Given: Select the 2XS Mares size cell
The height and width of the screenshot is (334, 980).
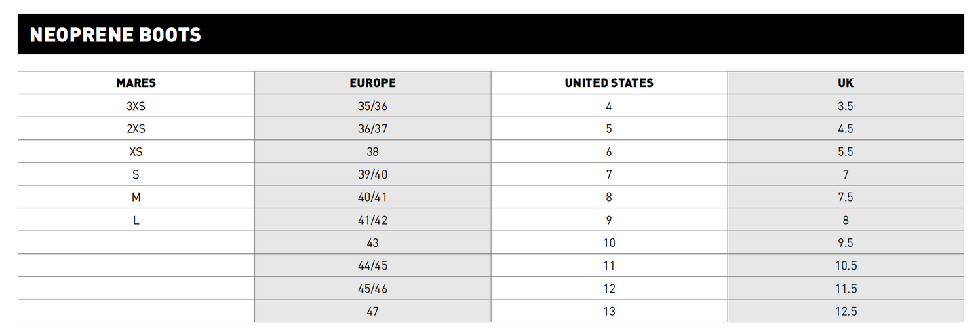Looking at the screenshot, I should tap(136, 129).
